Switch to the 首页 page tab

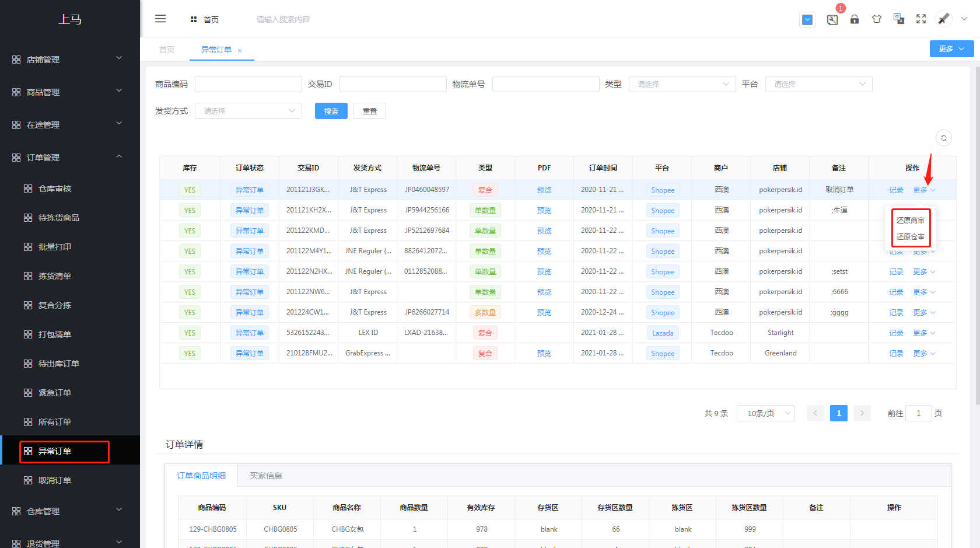pos(167,50)
